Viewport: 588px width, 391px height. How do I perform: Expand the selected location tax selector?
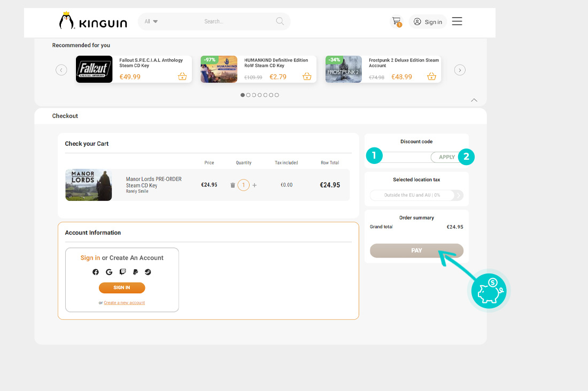click(459, 195)
